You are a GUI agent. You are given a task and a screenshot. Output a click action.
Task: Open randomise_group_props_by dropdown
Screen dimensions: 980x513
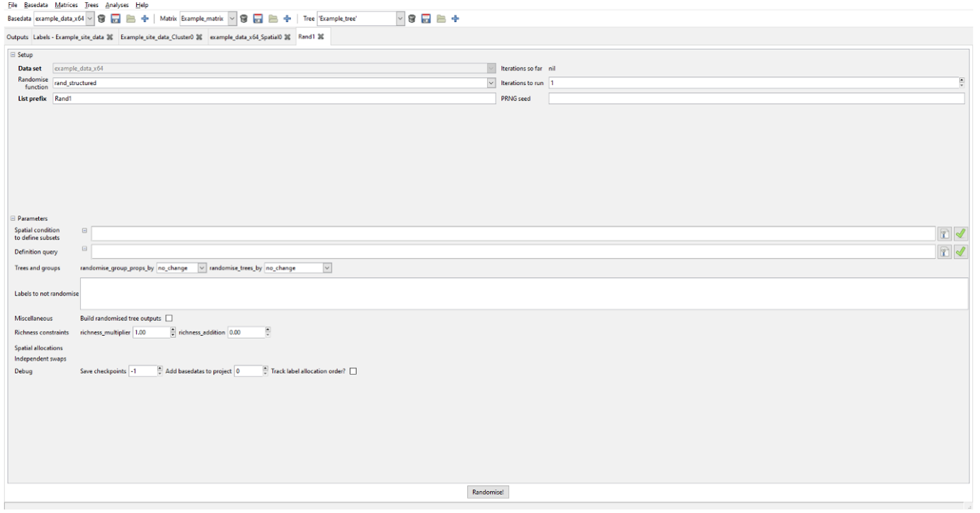[x=203, y=268]
